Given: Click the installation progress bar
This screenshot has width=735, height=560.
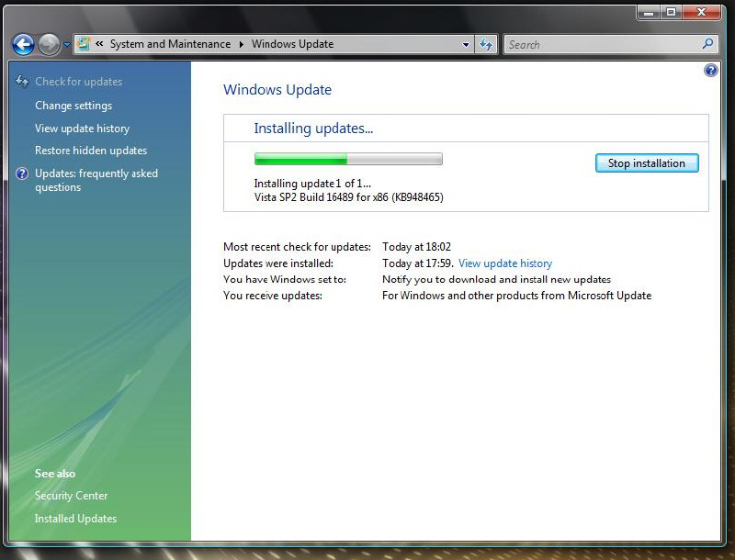Looking at the screenshot, I should (x=348, y=159).
